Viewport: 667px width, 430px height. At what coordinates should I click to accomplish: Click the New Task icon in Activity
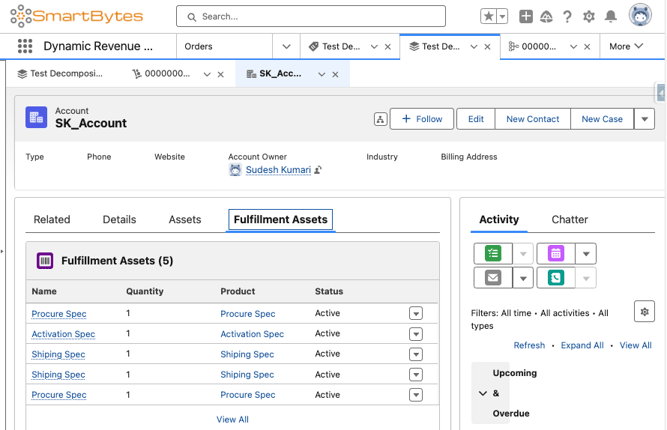493,254
